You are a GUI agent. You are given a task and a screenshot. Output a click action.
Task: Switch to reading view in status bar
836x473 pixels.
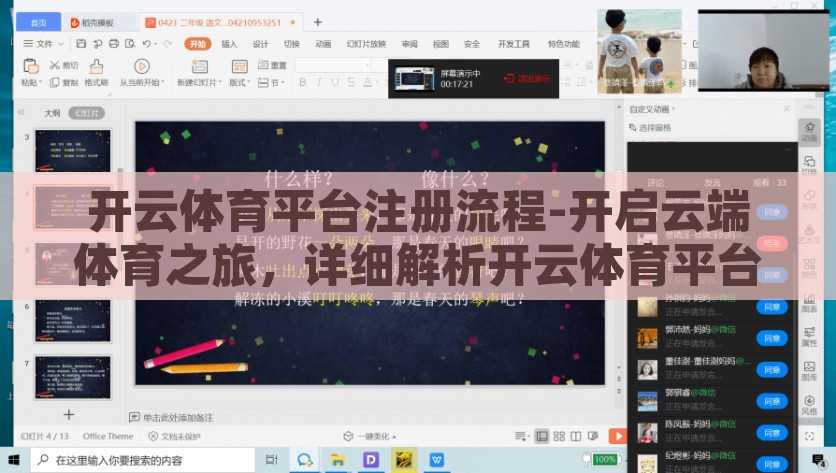576,436
